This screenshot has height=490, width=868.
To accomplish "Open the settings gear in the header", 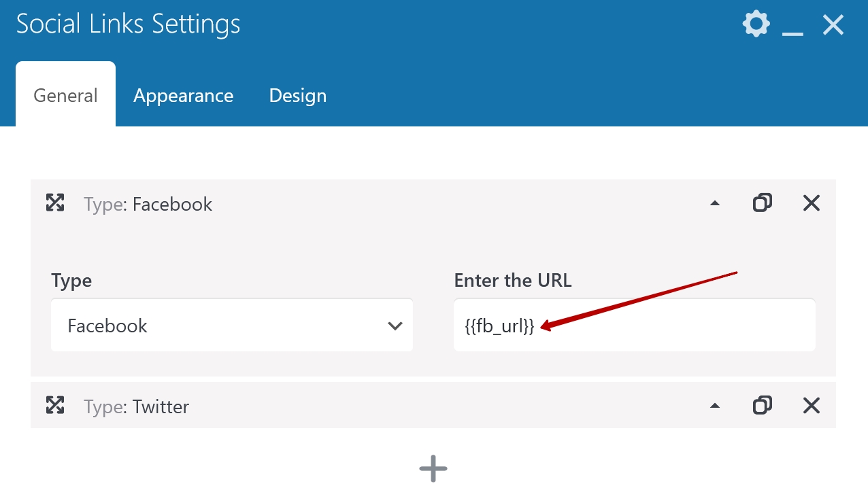I will coord(756,25).
